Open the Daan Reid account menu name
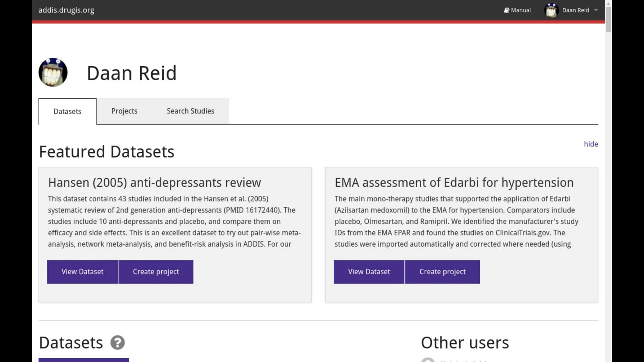644x362 pixels. click(576, 10)
